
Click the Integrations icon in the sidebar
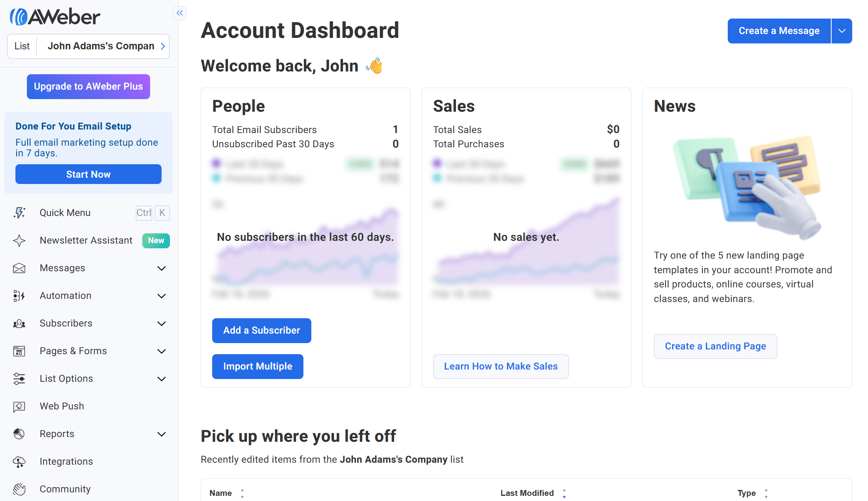click(x=19, y=462)
